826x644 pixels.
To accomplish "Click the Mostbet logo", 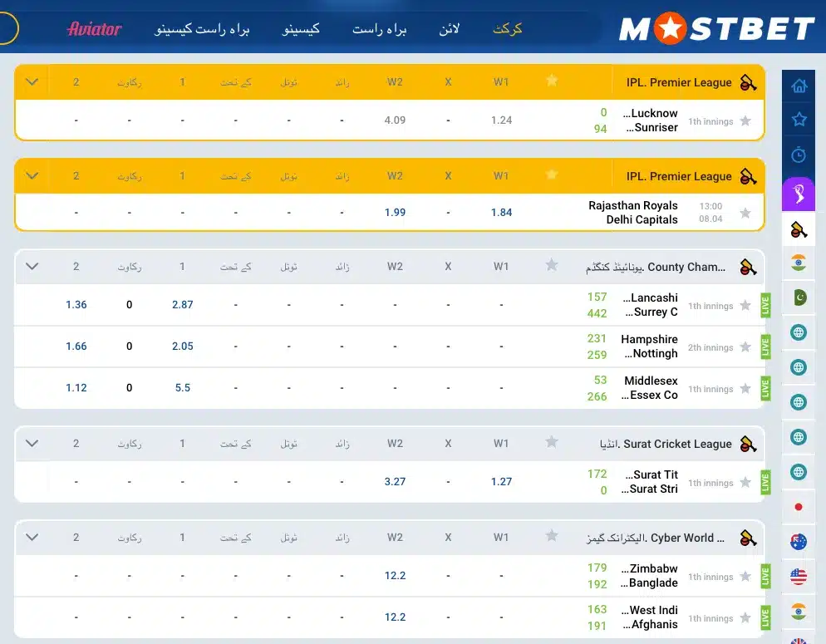I will pos(716,28).
